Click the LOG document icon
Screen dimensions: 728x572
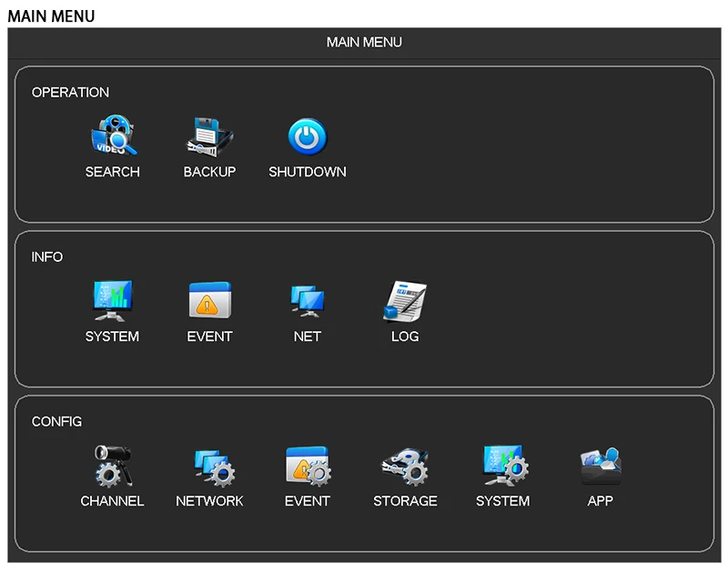[405, 300]
